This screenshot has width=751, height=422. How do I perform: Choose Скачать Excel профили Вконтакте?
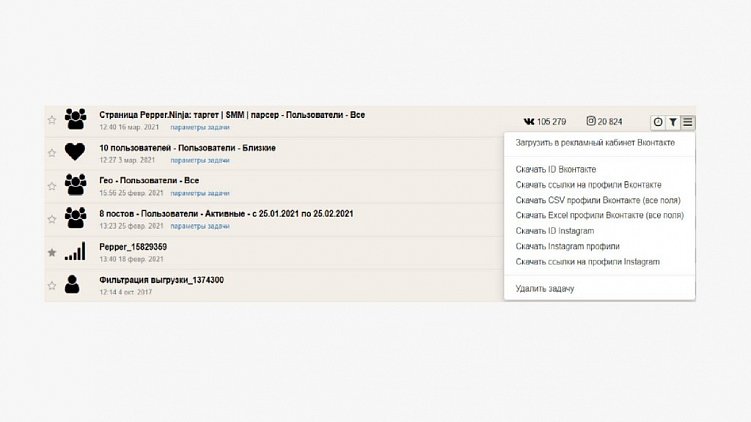pos(600,216)
